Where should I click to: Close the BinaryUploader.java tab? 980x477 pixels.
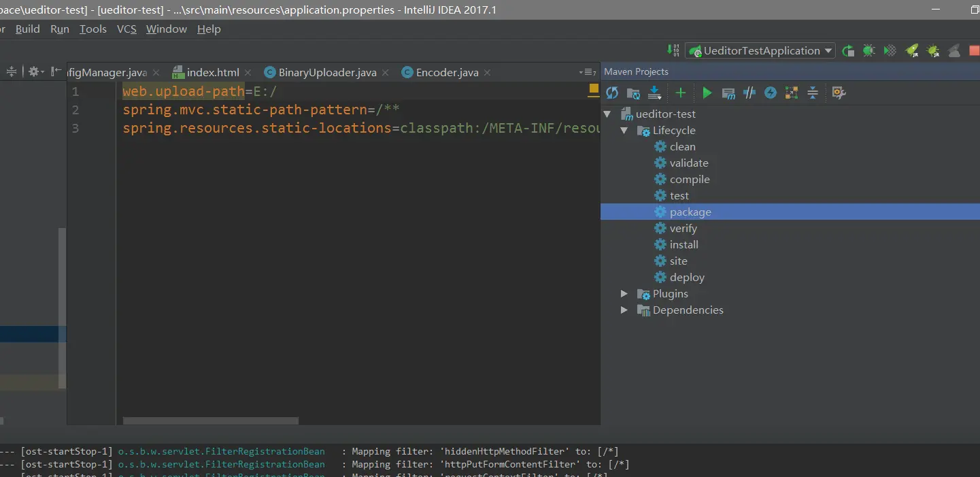click(x=386, y=73)
